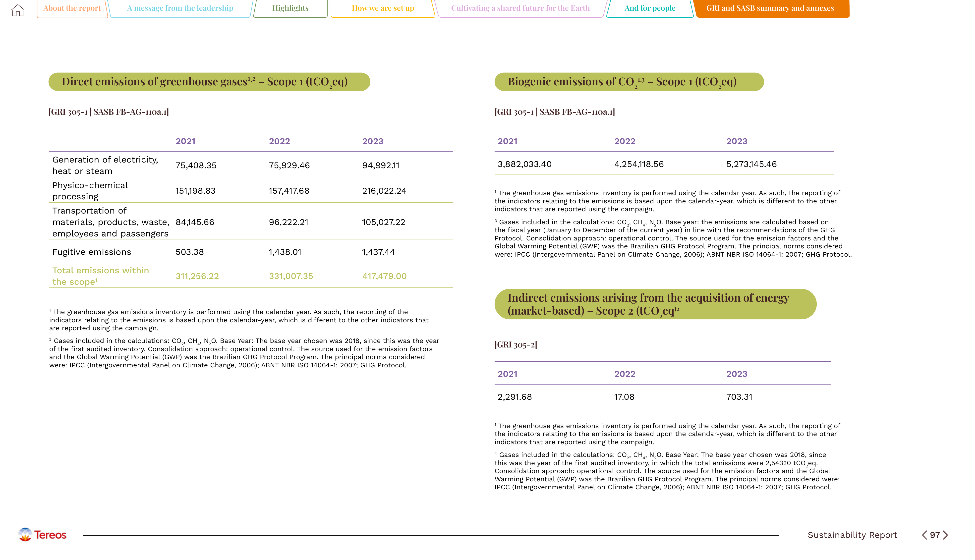Open the About the report tab
Viewport: 975px width, 560px height.
[x=72, y=8]
